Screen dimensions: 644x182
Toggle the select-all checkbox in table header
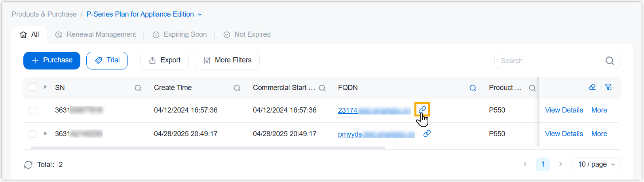[32, 87]
